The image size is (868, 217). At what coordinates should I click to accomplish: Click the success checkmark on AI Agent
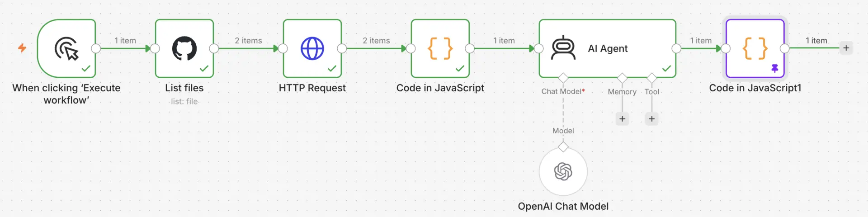tap(666, 68)
